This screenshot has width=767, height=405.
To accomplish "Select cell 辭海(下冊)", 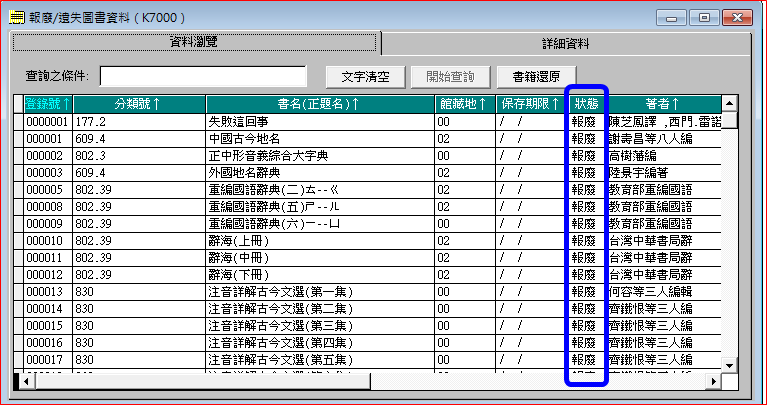I will pos(320,275).
